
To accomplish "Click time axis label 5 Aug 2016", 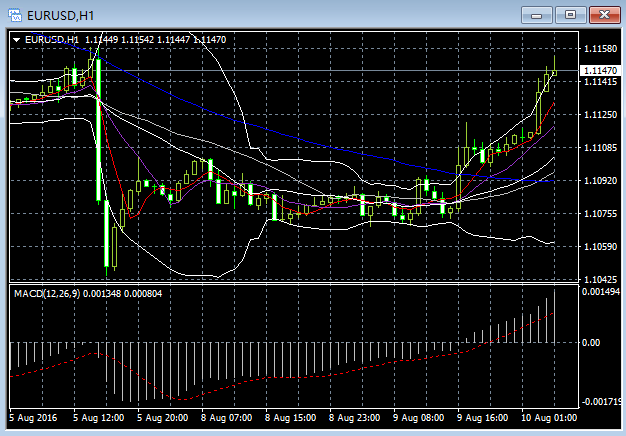I will point(33,418).
